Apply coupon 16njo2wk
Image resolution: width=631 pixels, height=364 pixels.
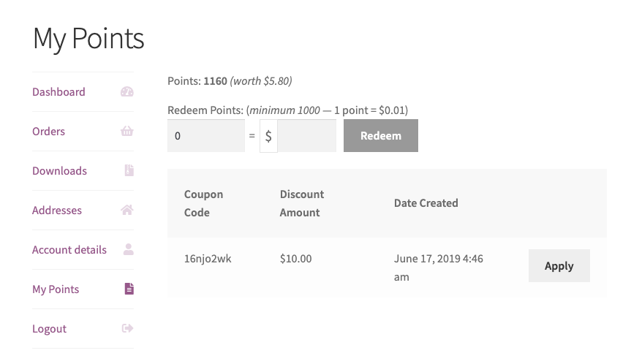[x=559, y=265]
